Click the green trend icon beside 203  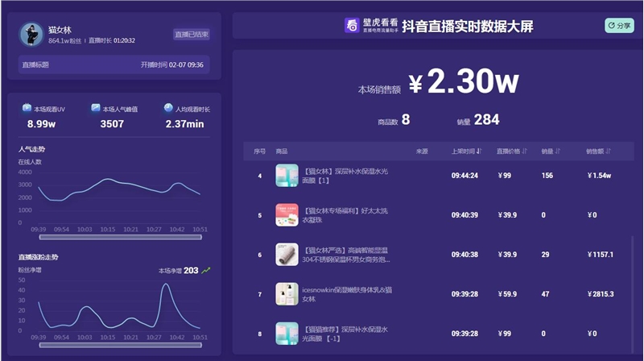(206, 271)
